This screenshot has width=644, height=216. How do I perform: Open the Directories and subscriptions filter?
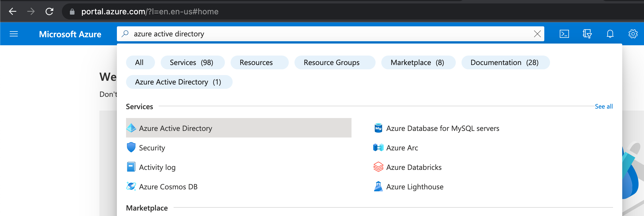point(587,34)
